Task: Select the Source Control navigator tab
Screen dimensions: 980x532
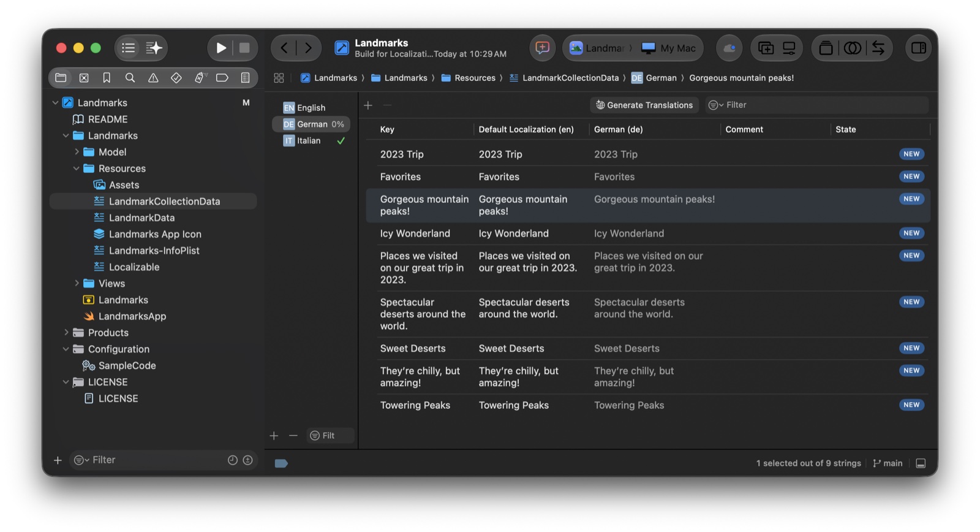Action: tap(84, 78)
